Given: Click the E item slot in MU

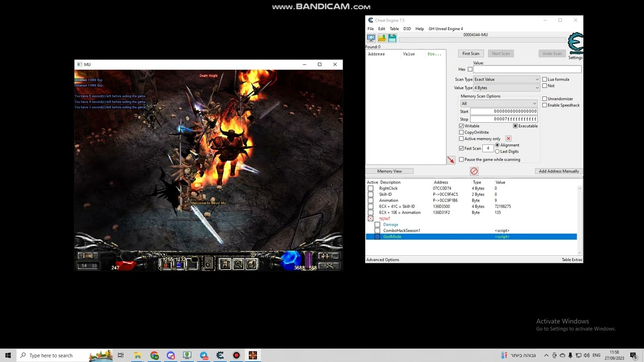Looking at the screenshot, I should tap(192, 263).
